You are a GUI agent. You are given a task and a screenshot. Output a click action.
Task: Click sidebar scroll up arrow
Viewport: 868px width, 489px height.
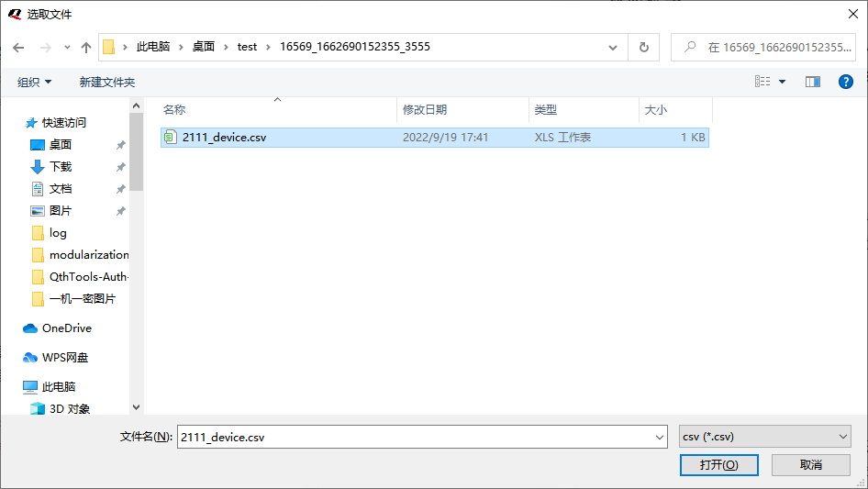coord(136,106)
